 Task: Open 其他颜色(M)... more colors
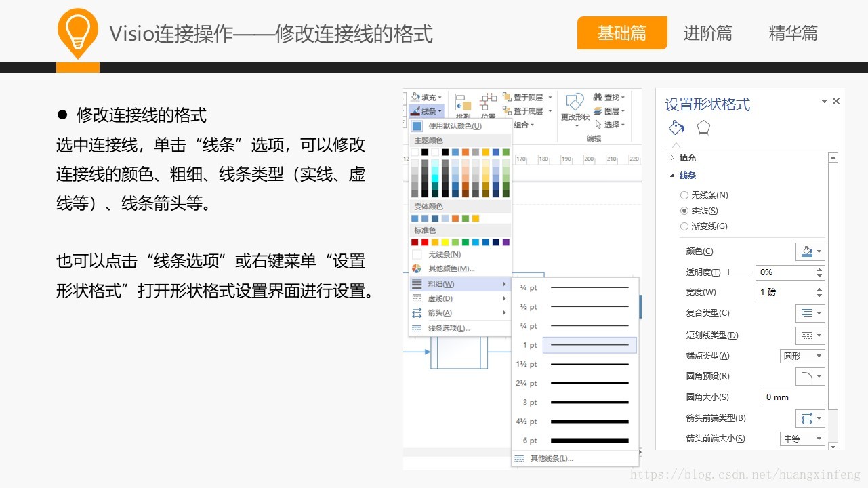460,268
